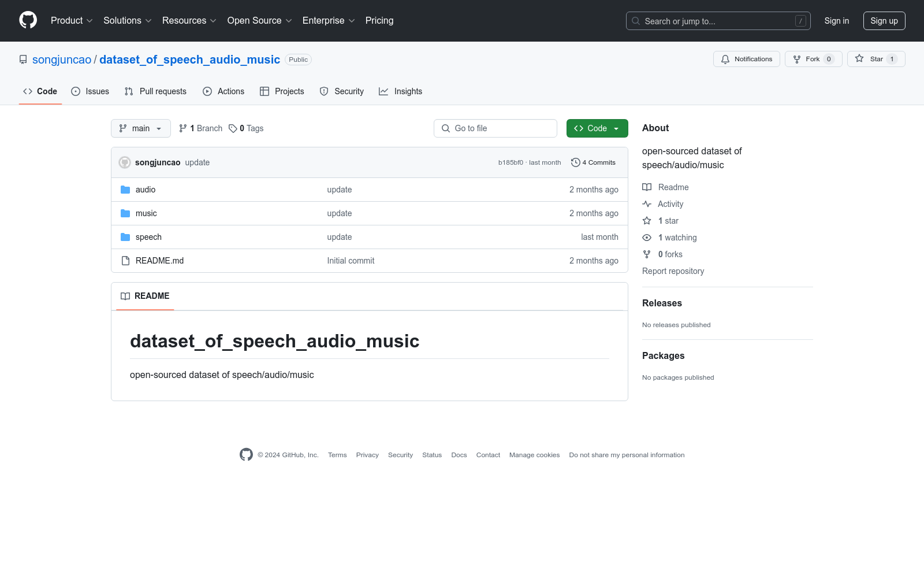Click the Status link in footer
This screenshot has height=578, width=924.
432,455
